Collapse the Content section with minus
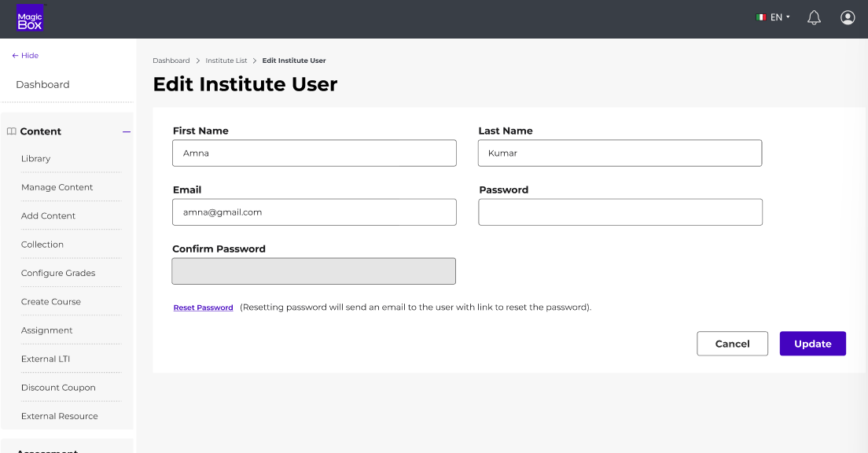Image resolution: width=868 pixels, height=453 pixels. click(x=127, y=132)
